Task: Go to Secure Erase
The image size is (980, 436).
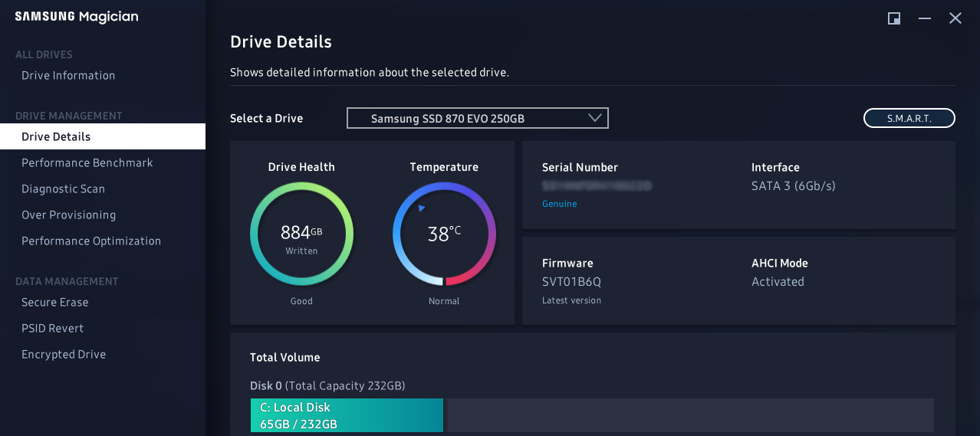Action: tap(54, 302)
